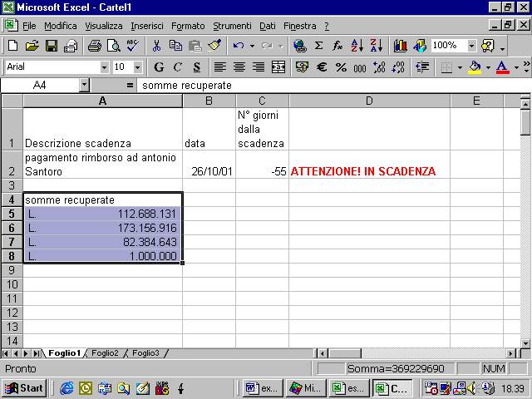
Task: Toggle underline with the S button
Action: point(197,66)
